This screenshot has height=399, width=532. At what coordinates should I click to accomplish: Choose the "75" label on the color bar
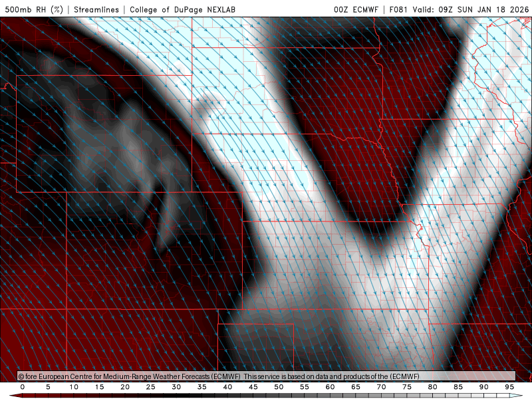click(x=407, y=387)
